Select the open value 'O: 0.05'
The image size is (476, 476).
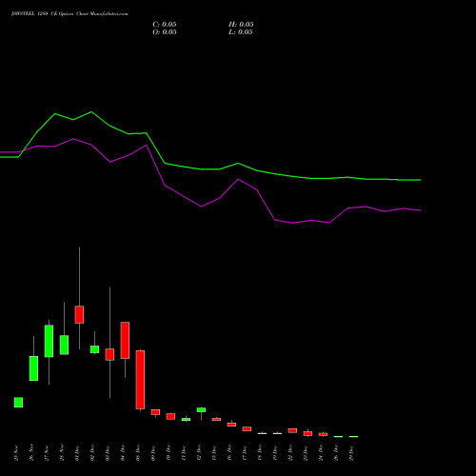click(x=165, y=32)
